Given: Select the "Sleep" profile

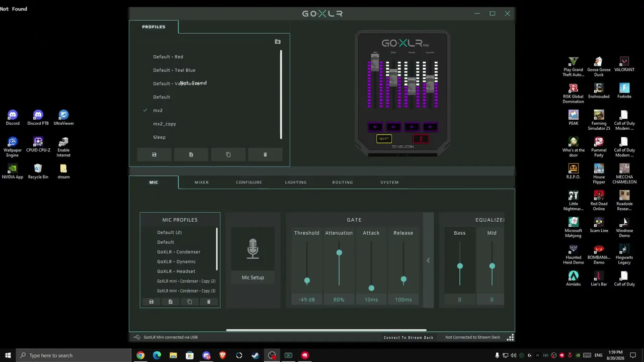Looking at the screenshot, I should click(x=159, y=137).
